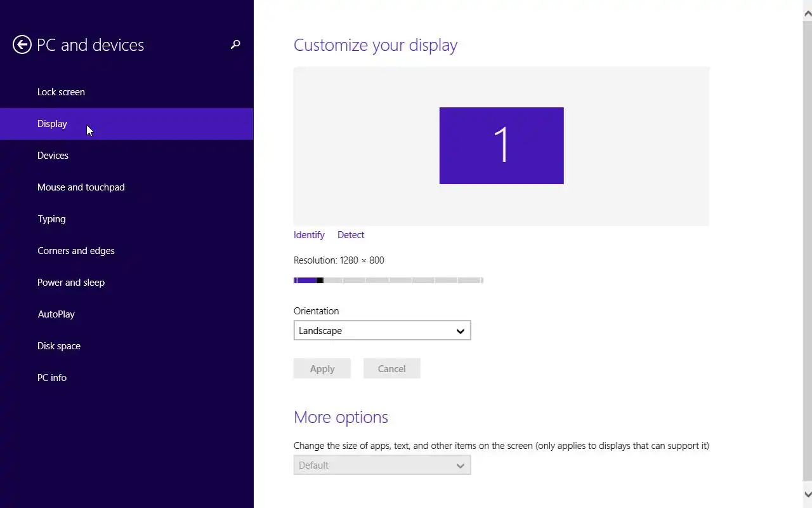
Task: Click the Customize your display heading
Action: 376,45
